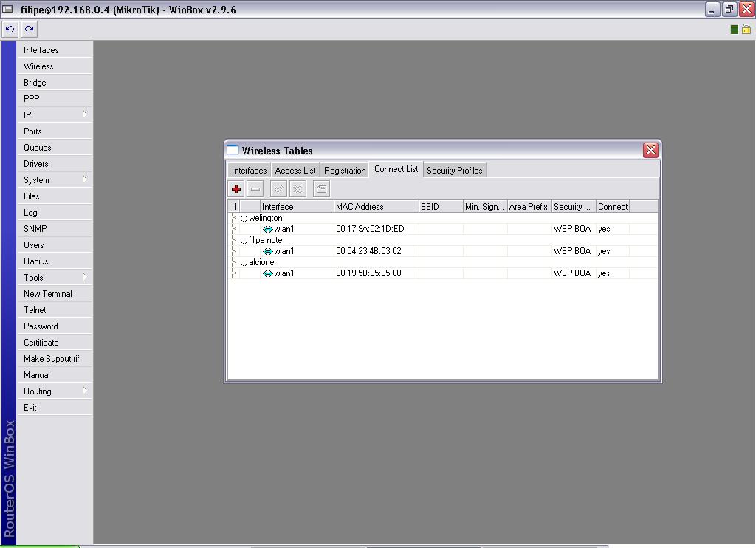Click the # column header
756x548 pixels.
pyautogui.click(x=234, y=207)
